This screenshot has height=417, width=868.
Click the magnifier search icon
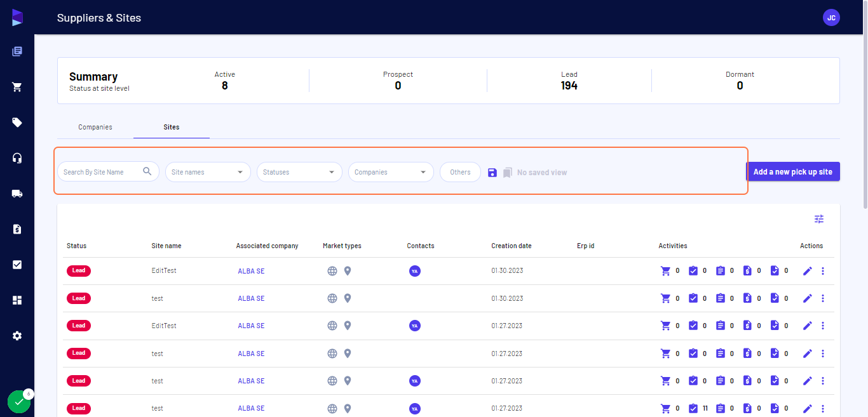pos(147,171)
